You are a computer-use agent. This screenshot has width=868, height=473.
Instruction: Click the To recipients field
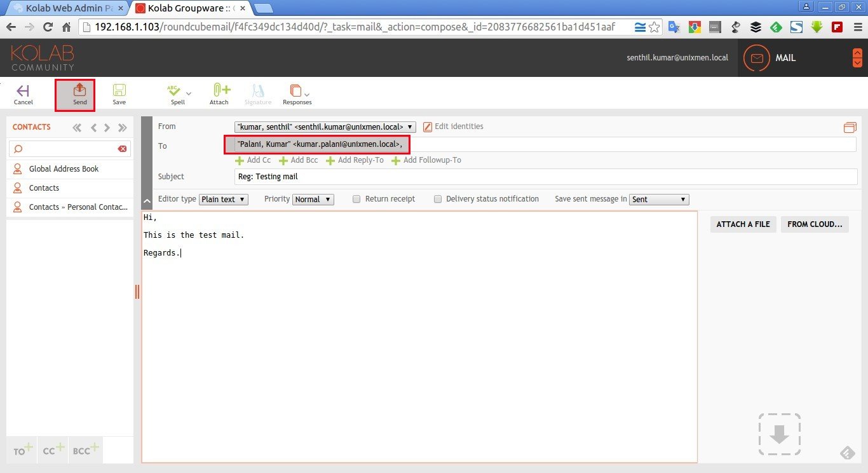(x=545, y=144)
